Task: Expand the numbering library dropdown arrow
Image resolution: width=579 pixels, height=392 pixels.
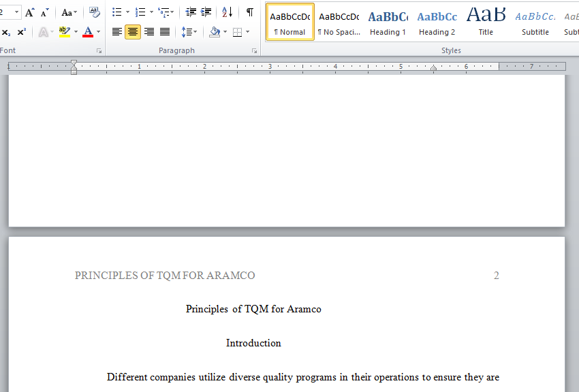Action: tap(151, 12)
